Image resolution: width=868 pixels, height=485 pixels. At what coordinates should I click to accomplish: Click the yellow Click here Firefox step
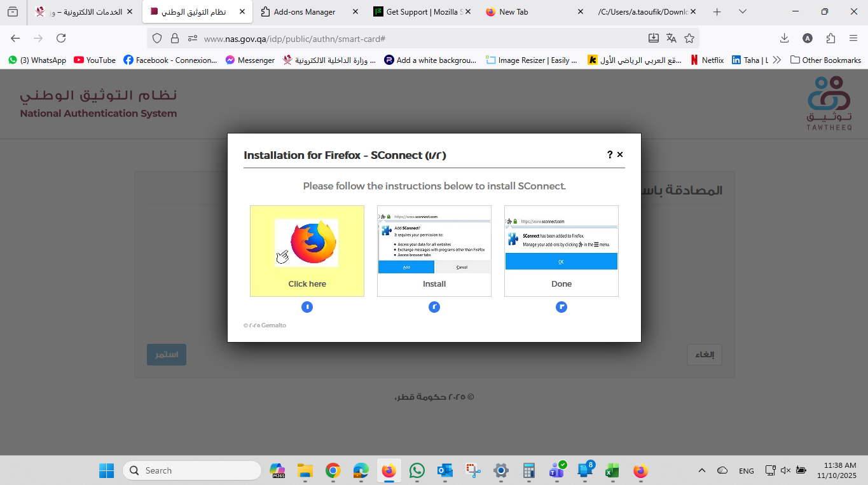(307, 251)
